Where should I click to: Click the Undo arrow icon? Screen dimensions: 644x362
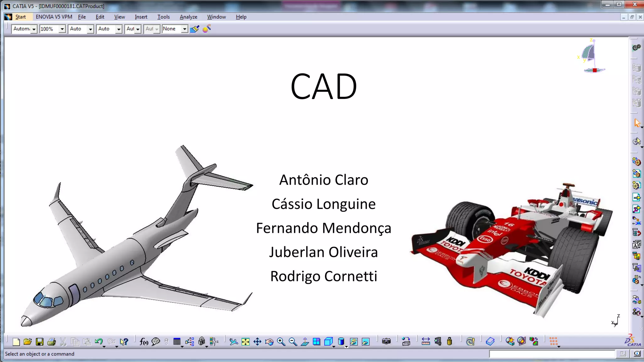[x=98, y=342]
